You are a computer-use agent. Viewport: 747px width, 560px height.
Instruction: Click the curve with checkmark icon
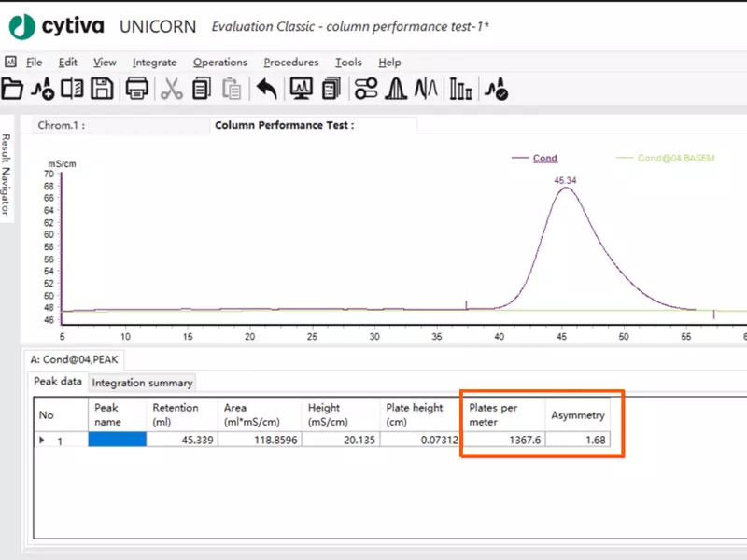coord(498,90)
